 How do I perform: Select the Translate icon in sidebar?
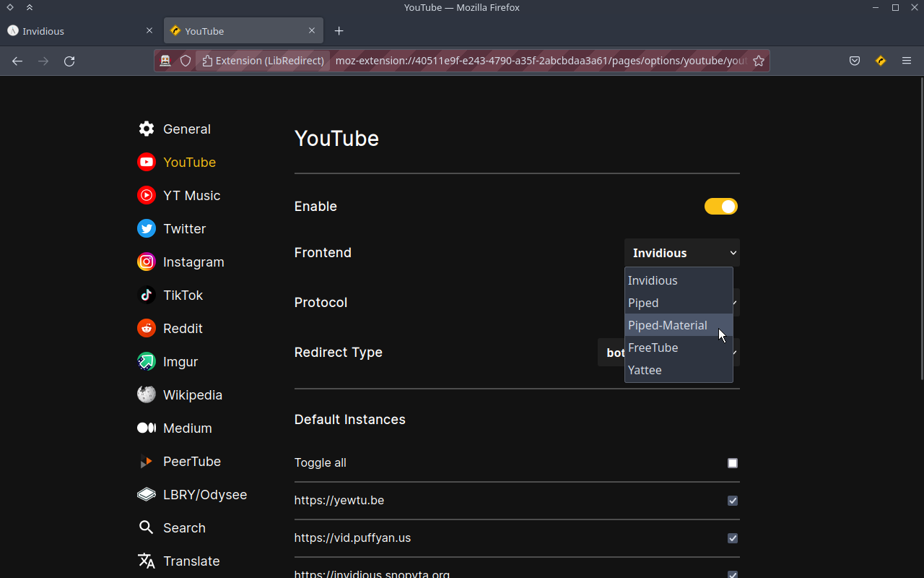(147, 561)
